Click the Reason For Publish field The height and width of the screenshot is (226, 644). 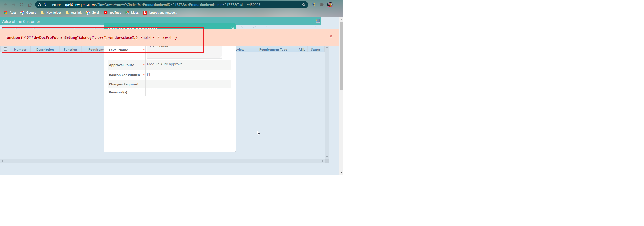click(x=188, y=75)
